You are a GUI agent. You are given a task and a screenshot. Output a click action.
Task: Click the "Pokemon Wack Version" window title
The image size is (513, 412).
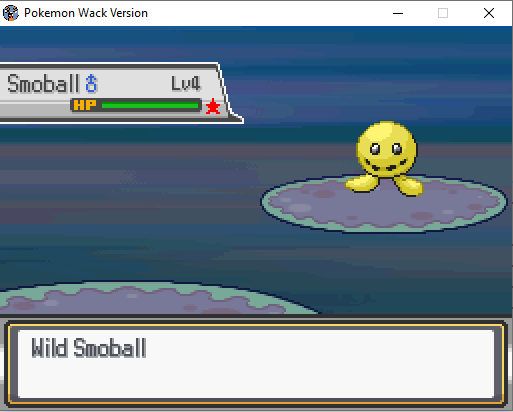(86, 13)
